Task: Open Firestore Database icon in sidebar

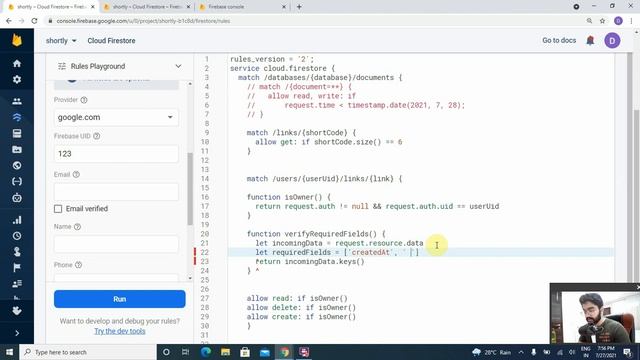Action: [x=17, y=118]
